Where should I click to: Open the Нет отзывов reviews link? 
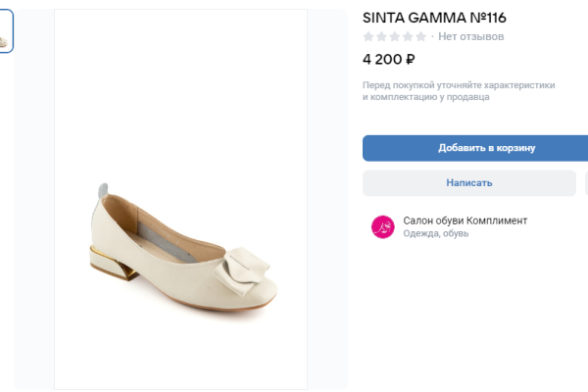(470, 37)
